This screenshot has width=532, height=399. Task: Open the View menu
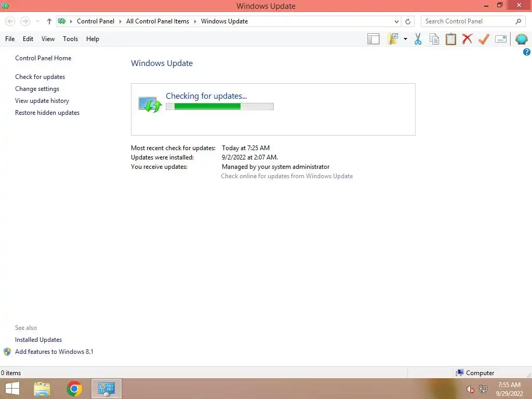pos(48,39)
